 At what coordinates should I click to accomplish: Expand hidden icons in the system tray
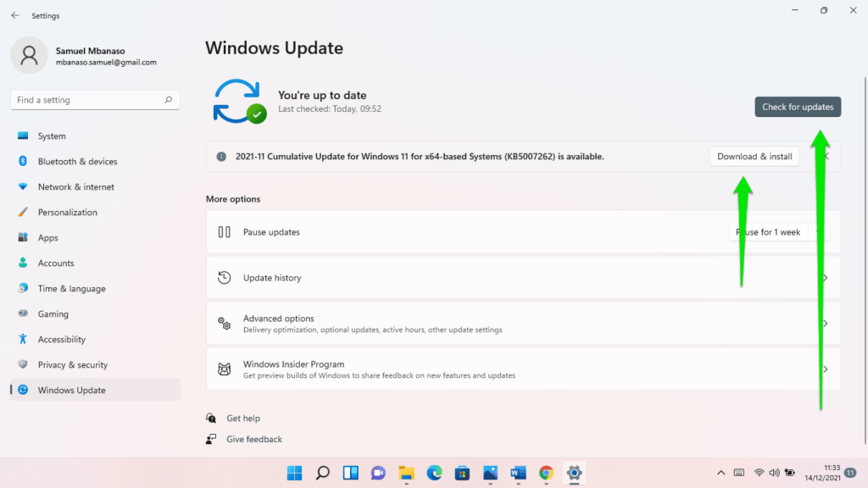721,473
